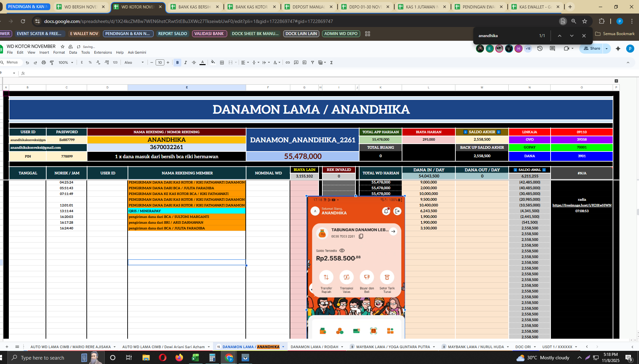Create a filter with the funnel icon
This screenshot has height=364, width=639.
[x=313, y=62]
